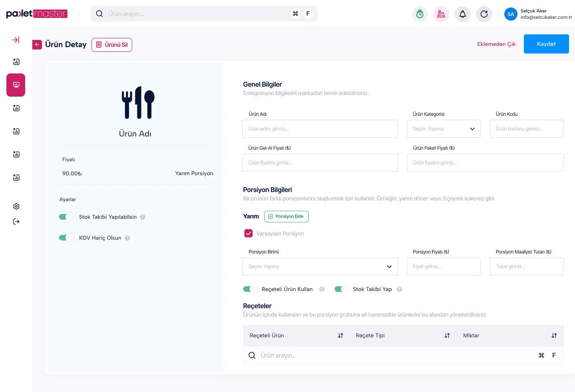Open Ürün Kategorisi dropdown
The image size is (575, 392).
(x=444, y=129)
